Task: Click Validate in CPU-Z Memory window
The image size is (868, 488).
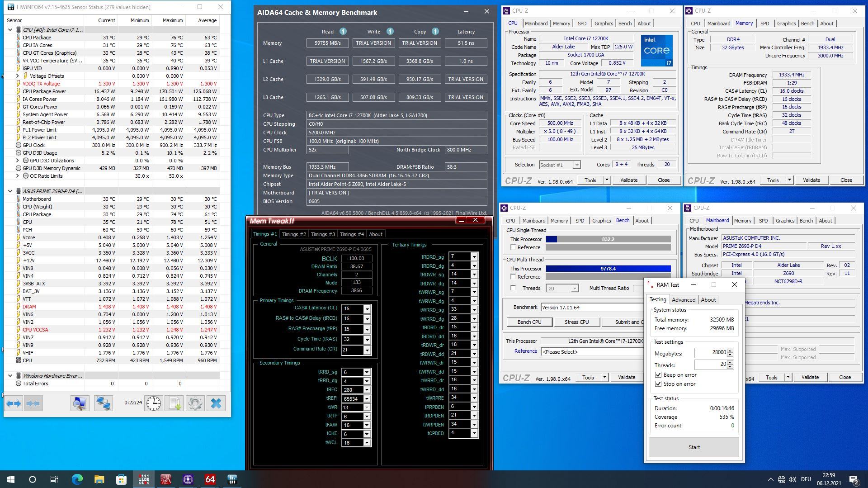Action: pos(811,180)
